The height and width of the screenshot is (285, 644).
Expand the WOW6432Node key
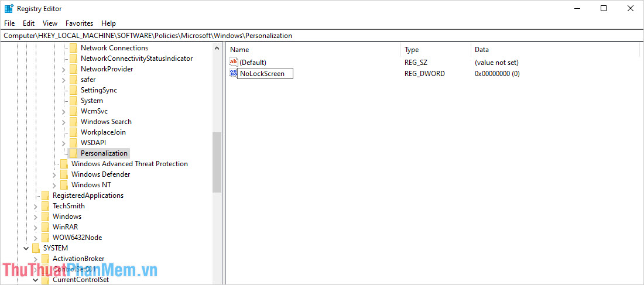[x=35, y=238]
